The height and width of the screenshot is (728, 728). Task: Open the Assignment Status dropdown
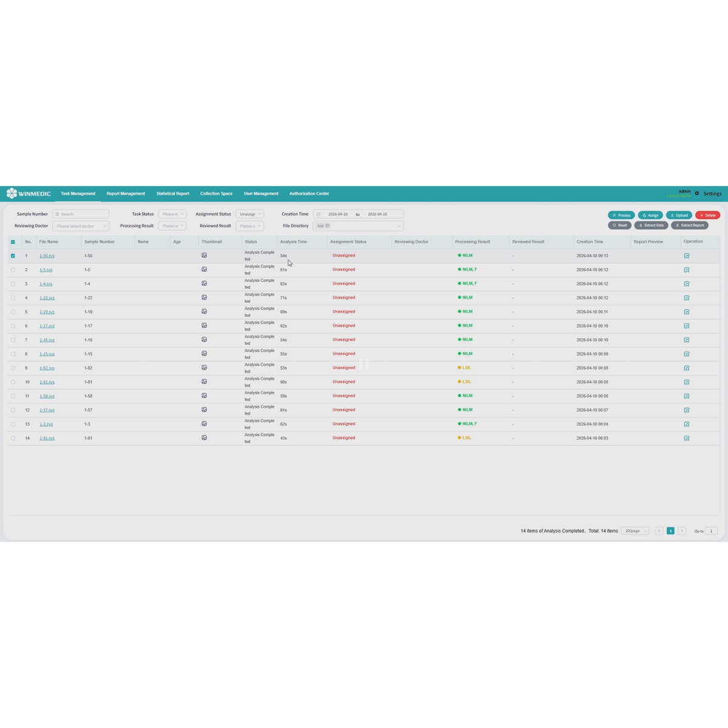point(249,214)
